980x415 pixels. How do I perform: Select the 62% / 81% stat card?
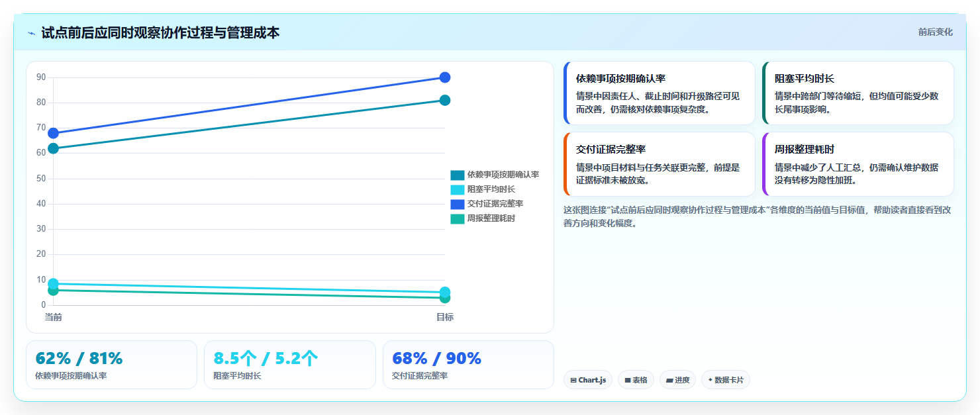(x=111, y=365)
